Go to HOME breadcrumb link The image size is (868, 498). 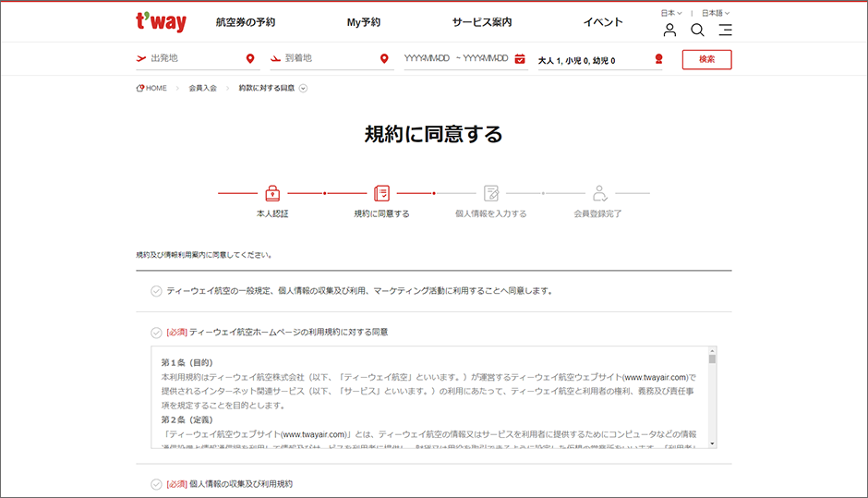[x=153, y=89]
